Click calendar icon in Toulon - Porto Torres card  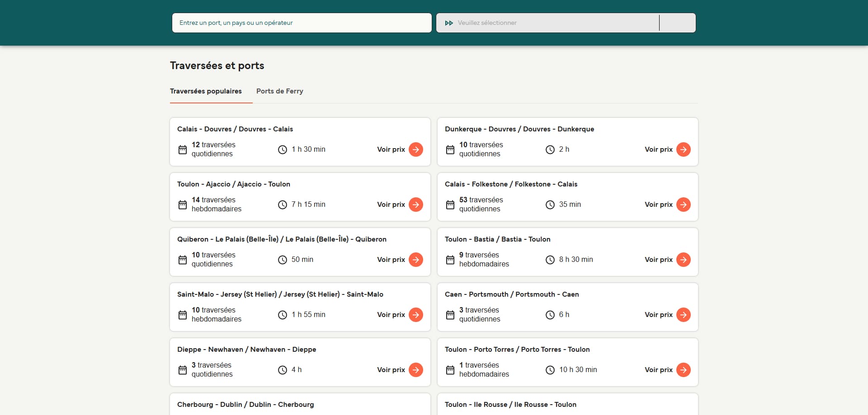pyautogui.click(x=450, y=370)
